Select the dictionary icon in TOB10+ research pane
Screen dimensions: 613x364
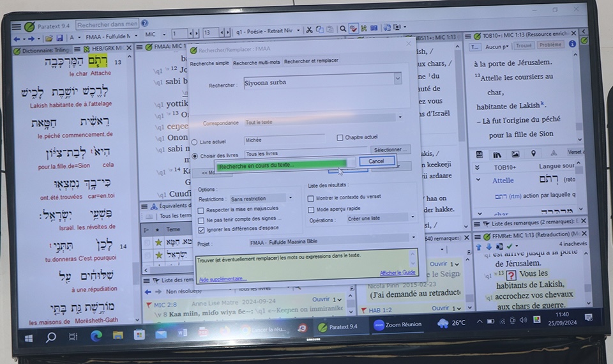point(480,155)
